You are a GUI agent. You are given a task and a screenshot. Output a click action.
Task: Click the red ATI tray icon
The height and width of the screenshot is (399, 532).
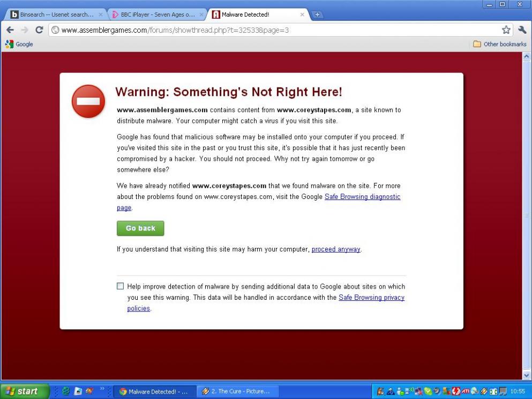(465, 391)
